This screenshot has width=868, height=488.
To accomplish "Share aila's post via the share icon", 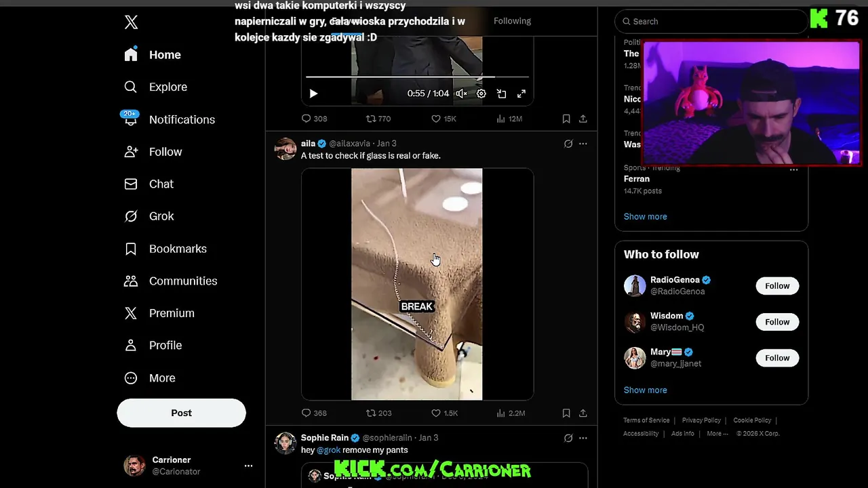I will [583, 413].
